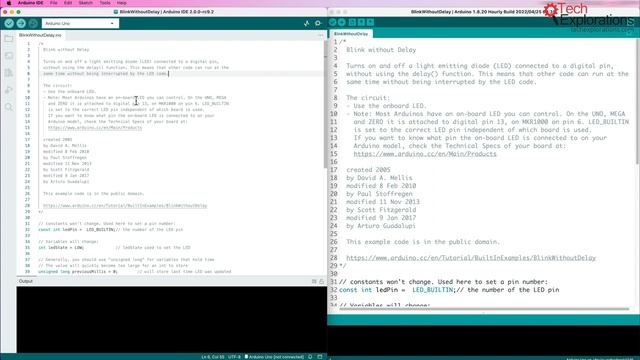Click Ln 6, Col position in status bar
The height and width of the screenshot is (360, 640).
tap(213, 357)
